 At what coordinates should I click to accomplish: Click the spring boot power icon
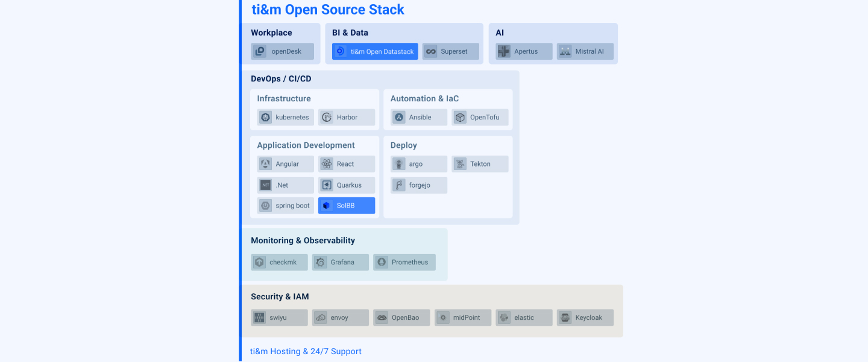[265, 206]
